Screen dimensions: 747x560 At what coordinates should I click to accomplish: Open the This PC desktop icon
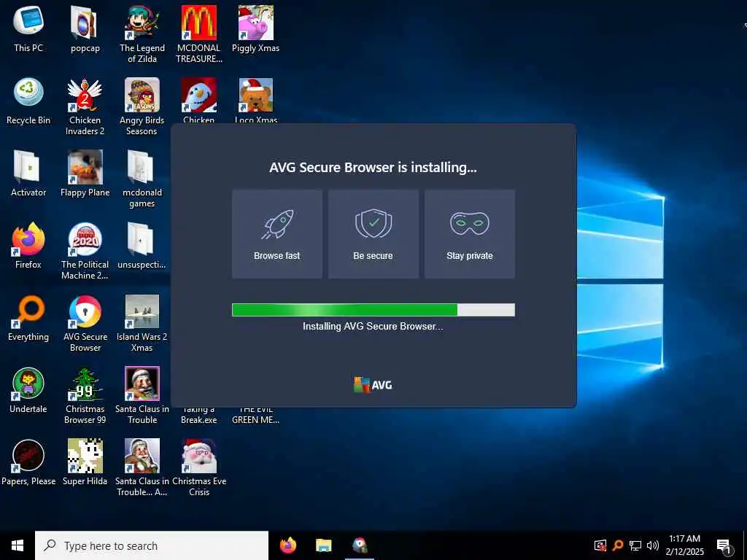click(x=28, y=28)
